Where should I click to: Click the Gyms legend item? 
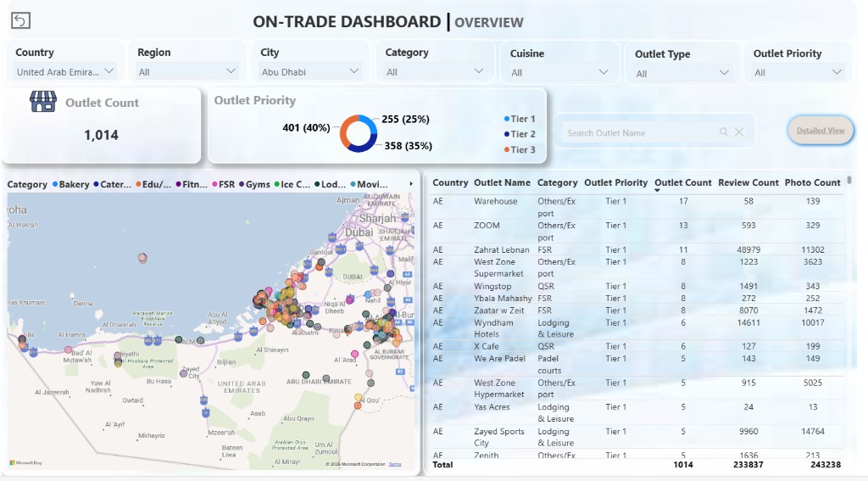pos(254,185)
